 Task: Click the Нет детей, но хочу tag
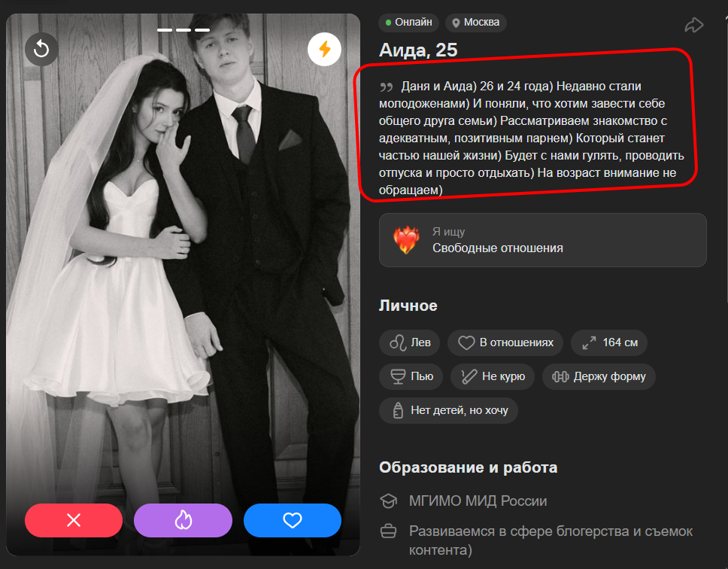(x=448, y=410)
